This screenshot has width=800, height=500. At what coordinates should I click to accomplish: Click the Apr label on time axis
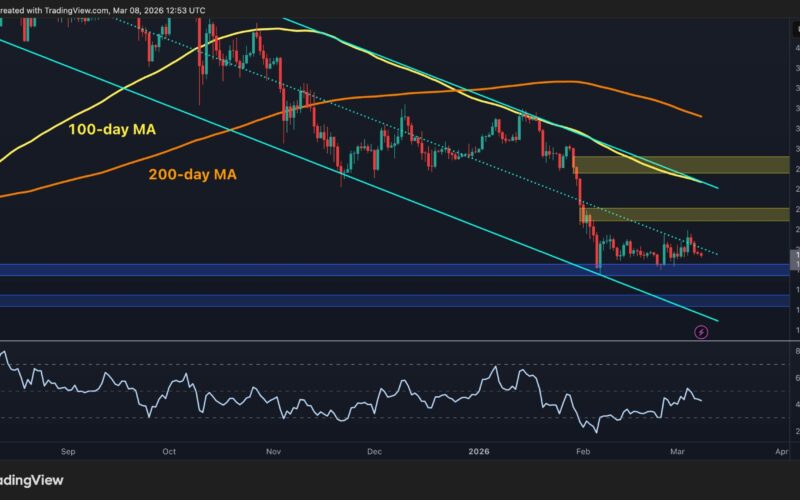click(x=782, y=451)
